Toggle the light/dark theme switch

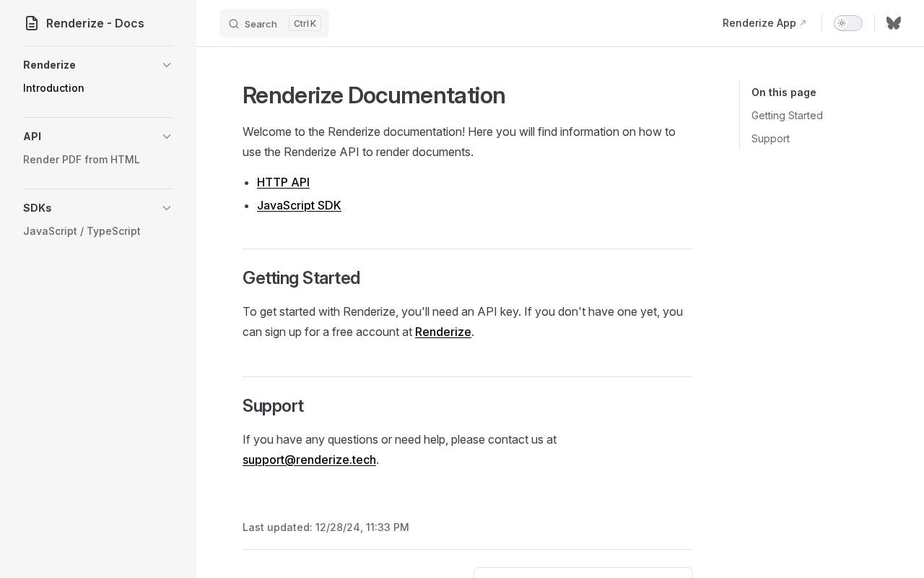point(848,23)
